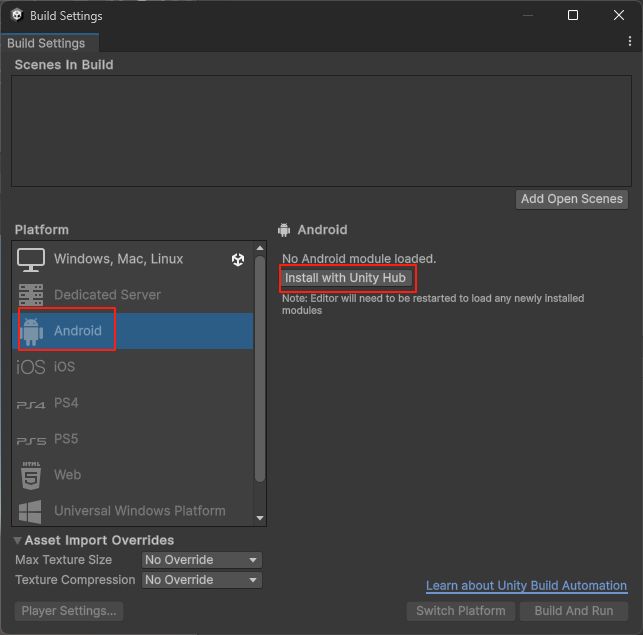Select the Dedicated Server rack icon
643x635 pixels.
point(31,295)
